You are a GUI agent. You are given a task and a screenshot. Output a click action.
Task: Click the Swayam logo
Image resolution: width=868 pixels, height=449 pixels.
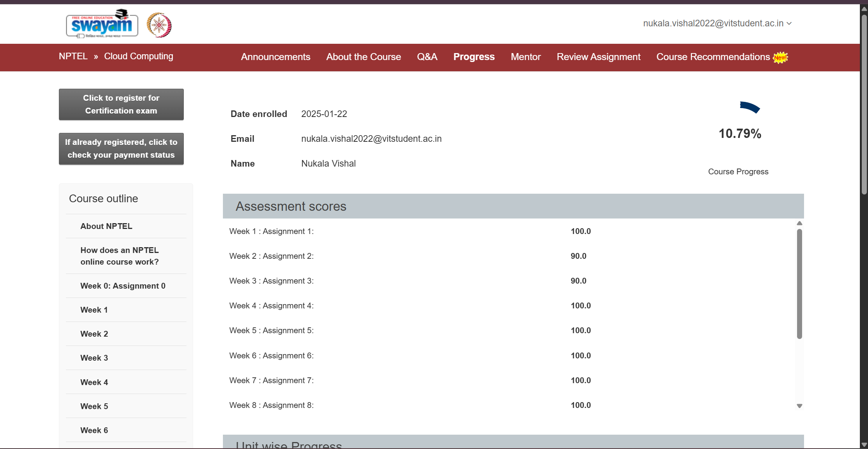102,25
